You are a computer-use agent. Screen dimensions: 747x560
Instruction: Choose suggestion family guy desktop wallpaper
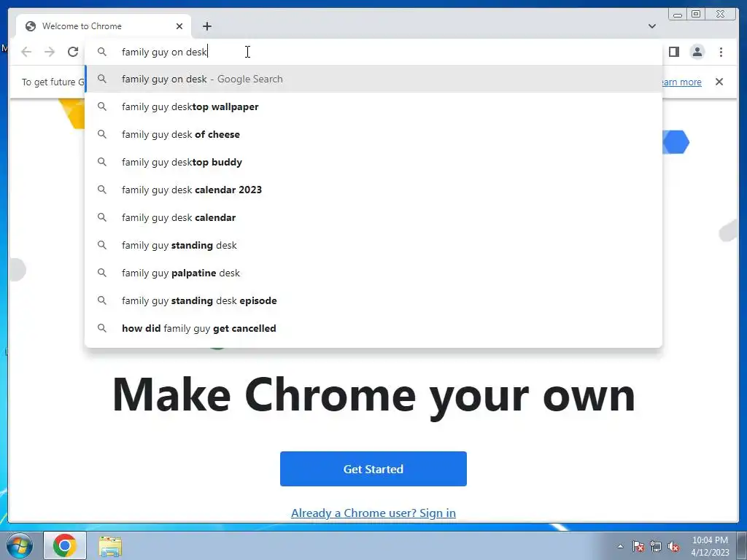[x=373, y=106]
